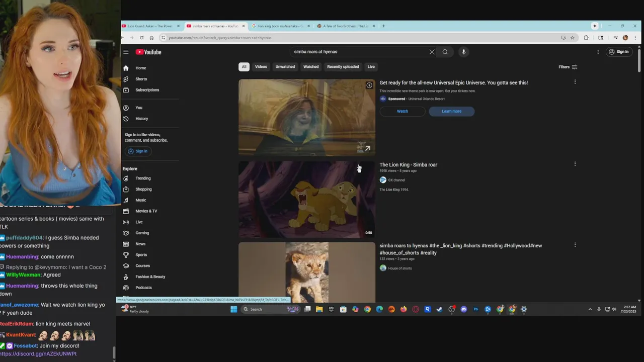The image size is (644, 362).
Task: Select the Videos filter chip
Action: (261, 67)
